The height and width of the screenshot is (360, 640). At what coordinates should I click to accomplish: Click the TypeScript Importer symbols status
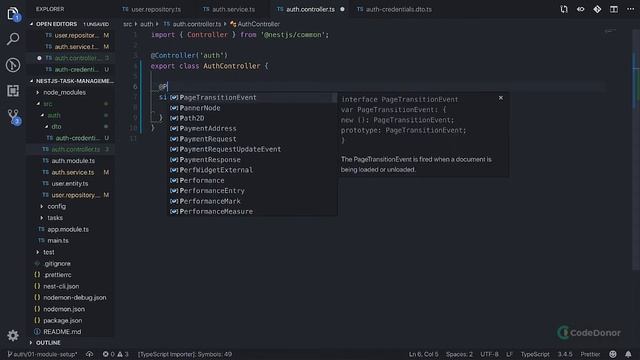pyautogui.click(x=185, y=354)
